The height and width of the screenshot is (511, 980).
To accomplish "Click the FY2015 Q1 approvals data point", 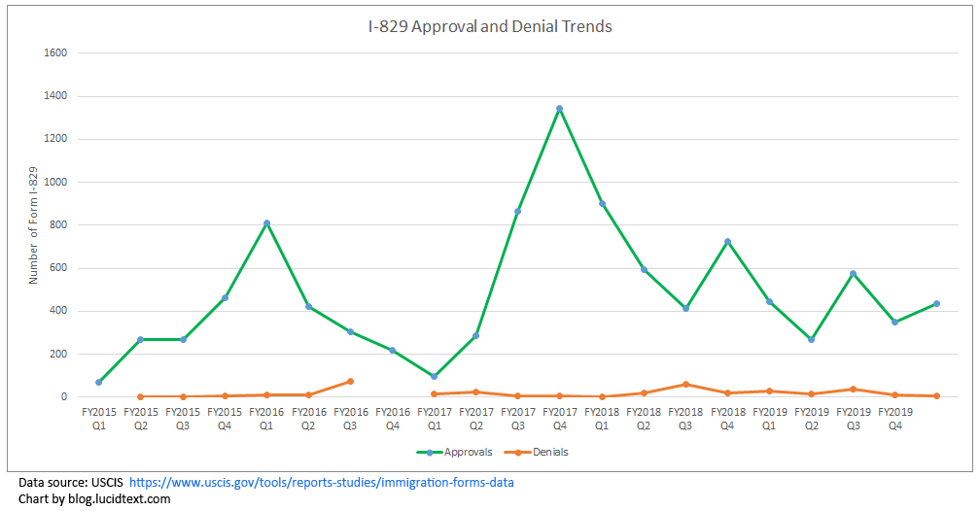I will coord(99,383).
